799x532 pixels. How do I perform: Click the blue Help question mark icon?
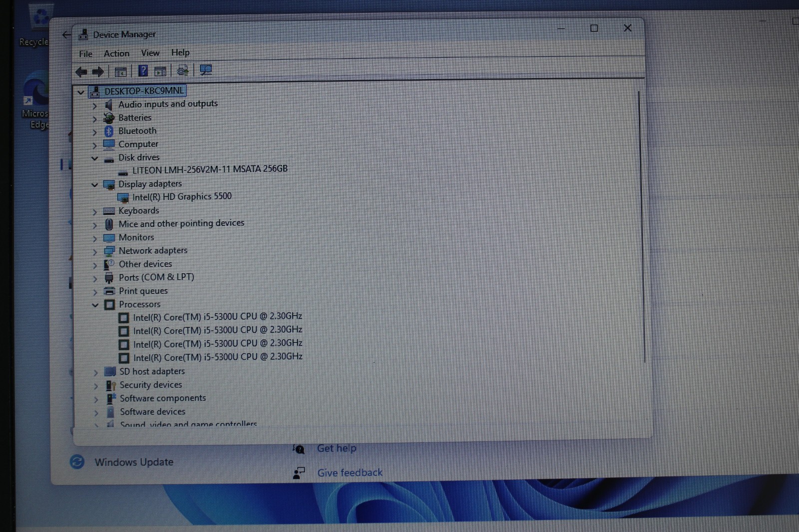(x=143, y=71)
